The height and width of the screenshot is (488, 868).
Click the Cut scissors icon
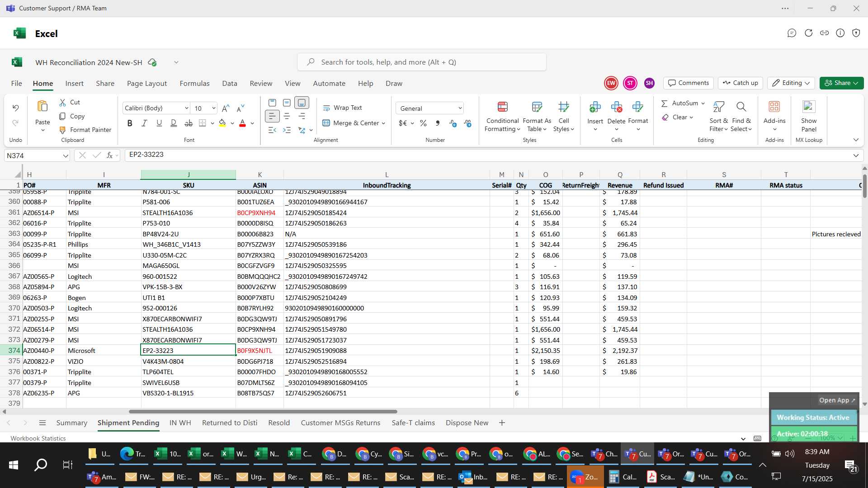(x=63, y=103)
